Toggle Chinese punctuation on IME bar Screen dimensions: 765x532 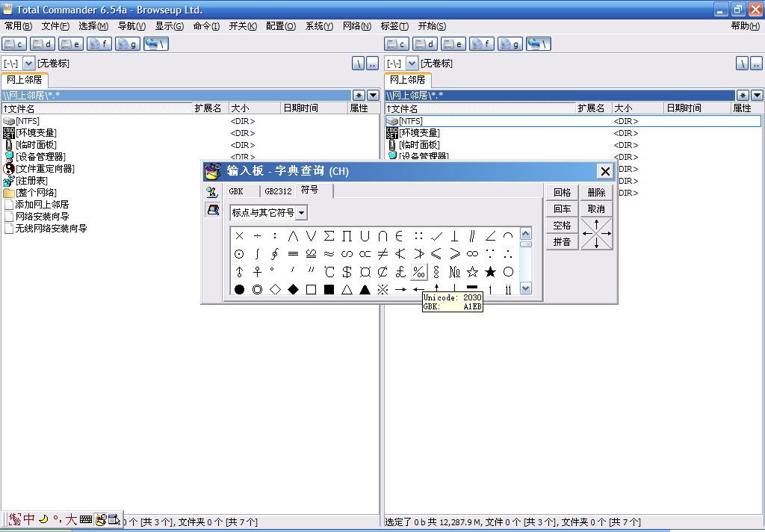(x=58, y=519)
